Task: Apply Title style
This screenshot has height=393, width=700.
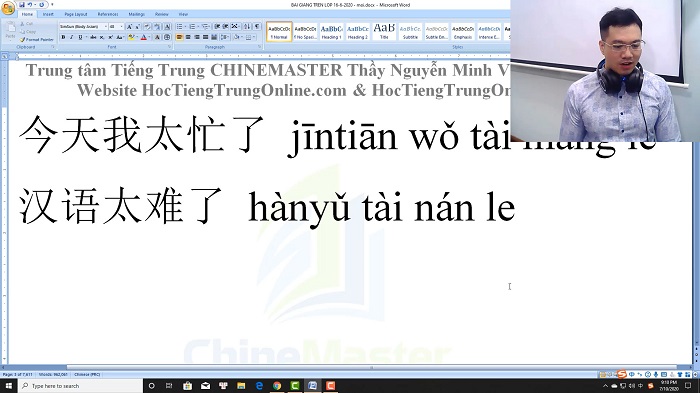Action: pos(384,32)
